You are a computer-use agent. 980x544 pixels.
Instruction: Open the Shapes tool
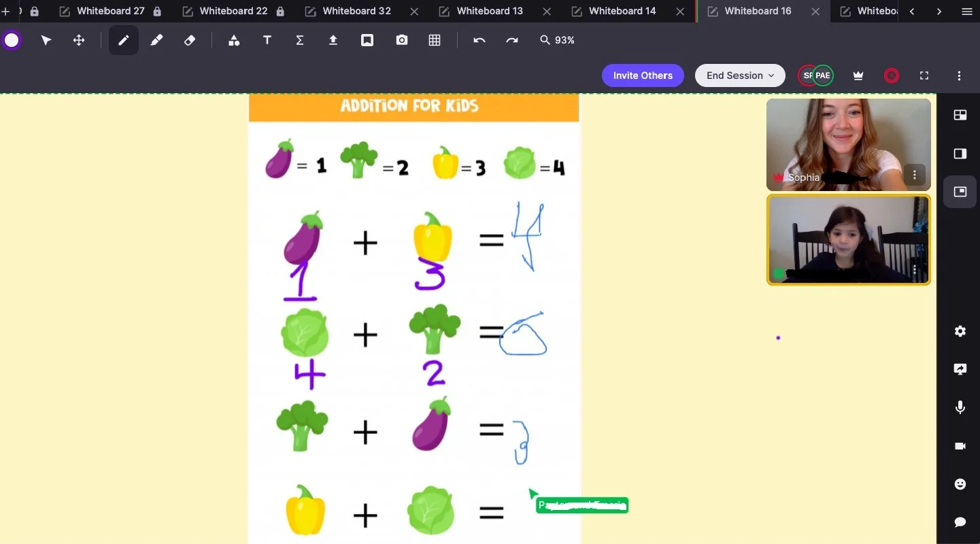tap(234, 40)
